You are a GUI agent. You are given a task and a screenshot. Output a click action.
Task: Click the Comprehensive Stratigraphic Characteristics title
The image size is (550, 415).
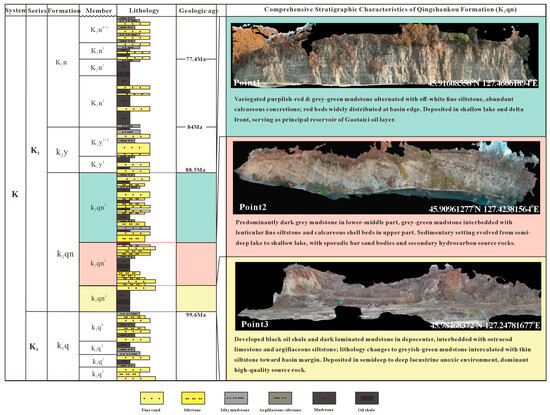(x=390, y=9)
